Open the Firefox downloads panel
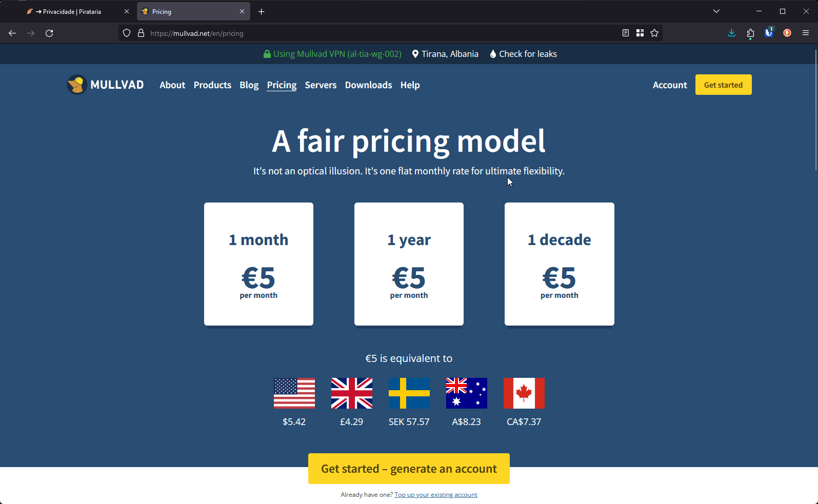Image resolution: width=818 pixels, height=504 pixels. [x=731, y=33]
